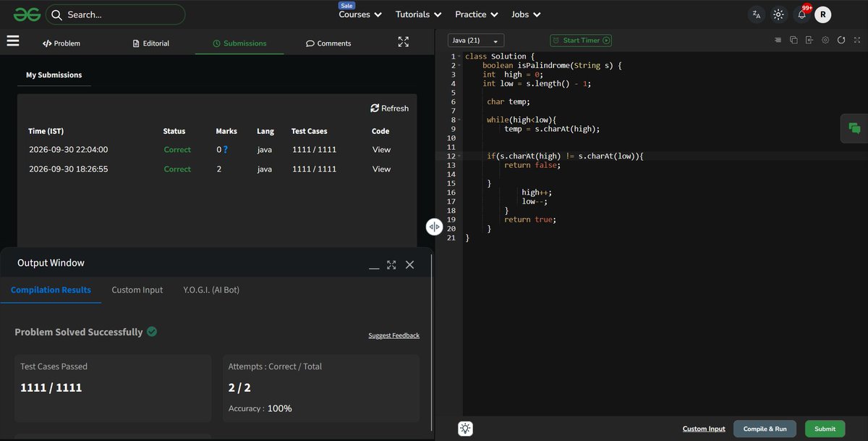Open the language translate icon

(x=756, y=14)
